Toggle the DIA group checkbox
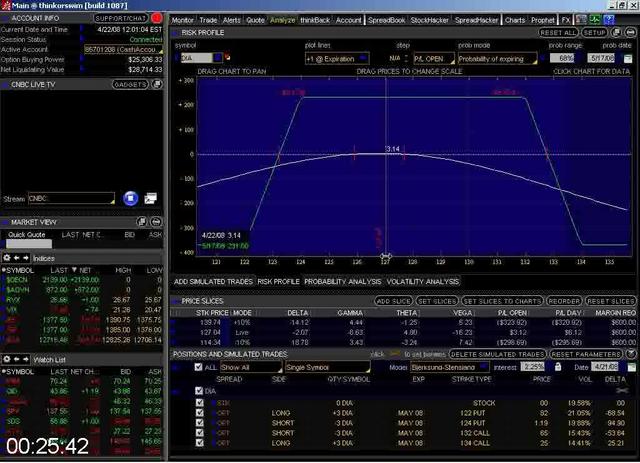 199,391
